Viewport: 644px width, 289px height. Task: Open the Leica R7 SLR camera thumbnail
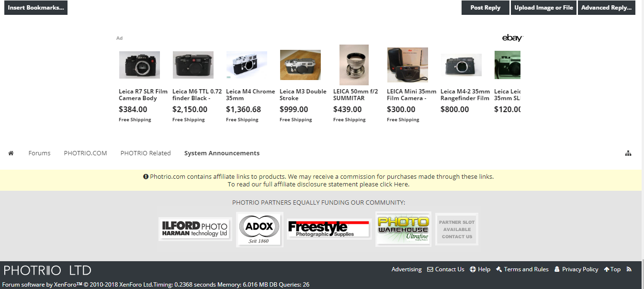click(139, 65)
